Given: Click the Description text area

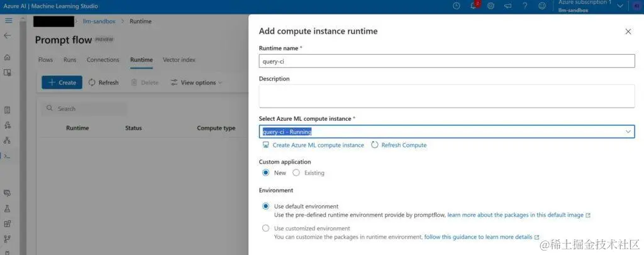Looking at the screenshot, I should (x=447, y=96).
